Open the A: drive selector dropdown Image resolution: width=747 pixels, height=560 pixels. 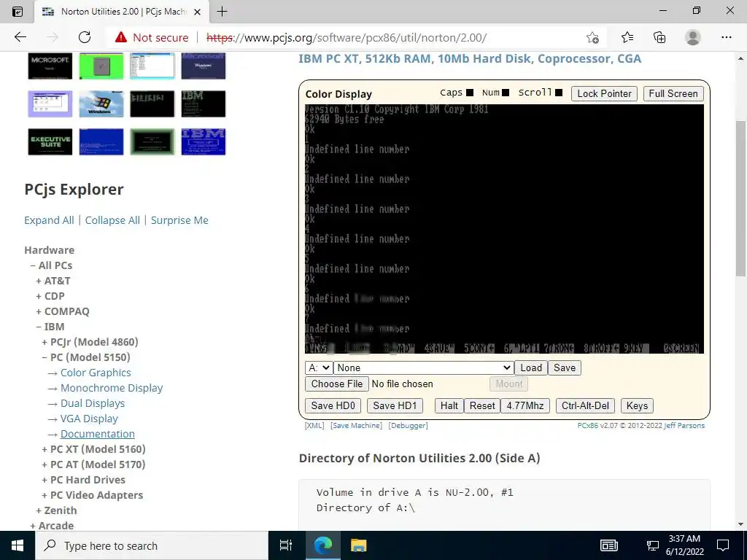coord(318,367)
